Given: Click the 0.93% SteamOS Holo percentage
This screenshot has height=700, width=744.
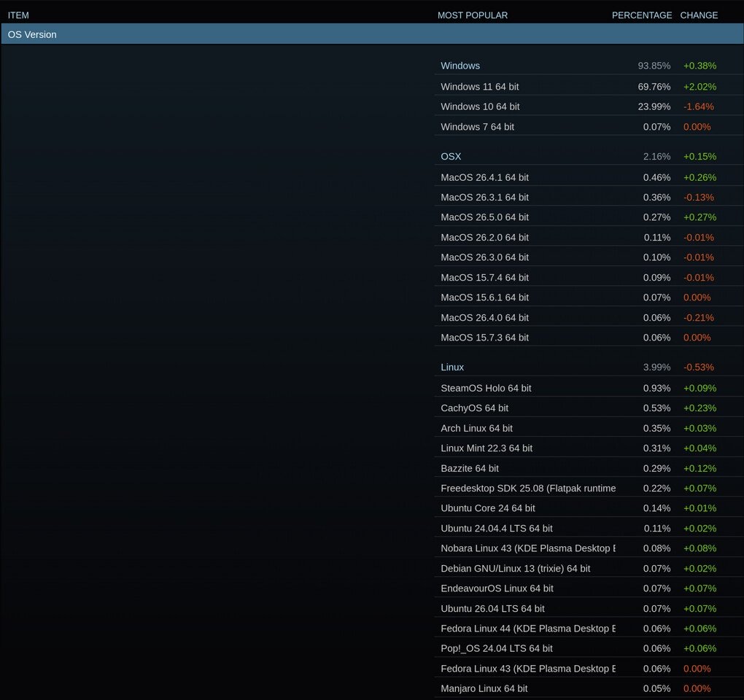Looking at the screenshot, I should (x=656, y=388).
